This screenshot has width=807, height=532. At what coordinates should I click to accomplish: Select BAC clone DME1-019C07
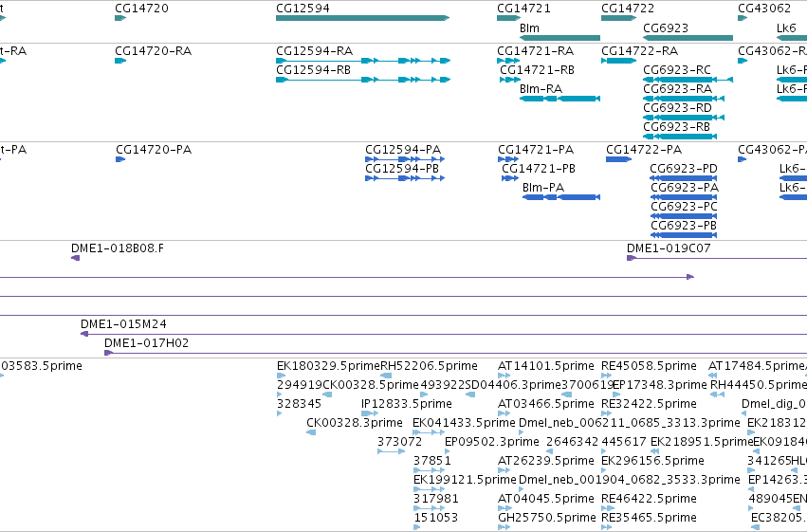(x=669, y=248)
